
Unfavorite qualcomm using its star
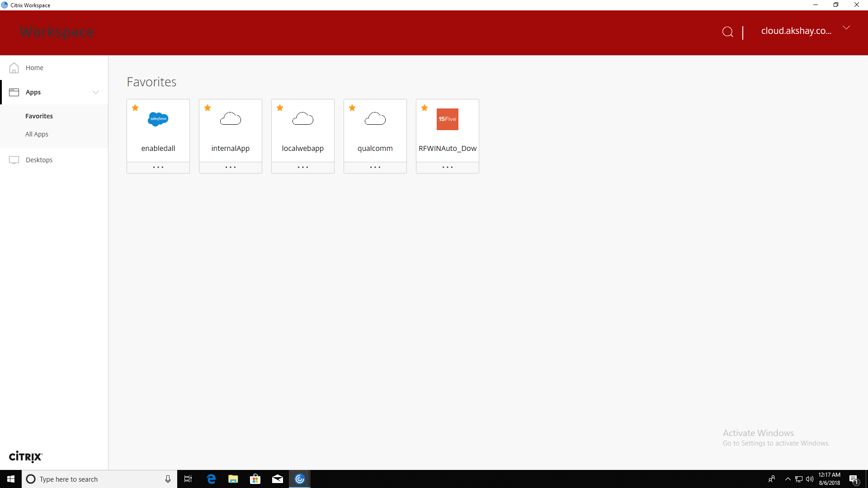pos(352,108)
